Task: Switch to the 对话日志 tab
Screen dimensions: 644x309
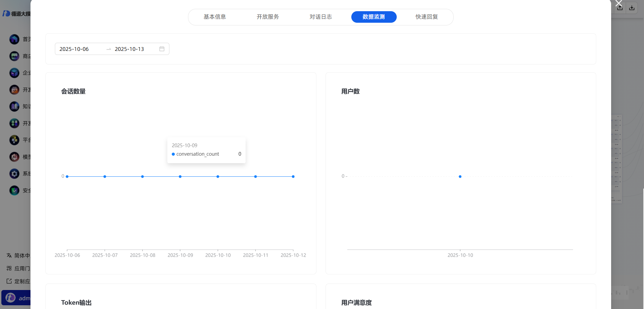Action: 321,17
